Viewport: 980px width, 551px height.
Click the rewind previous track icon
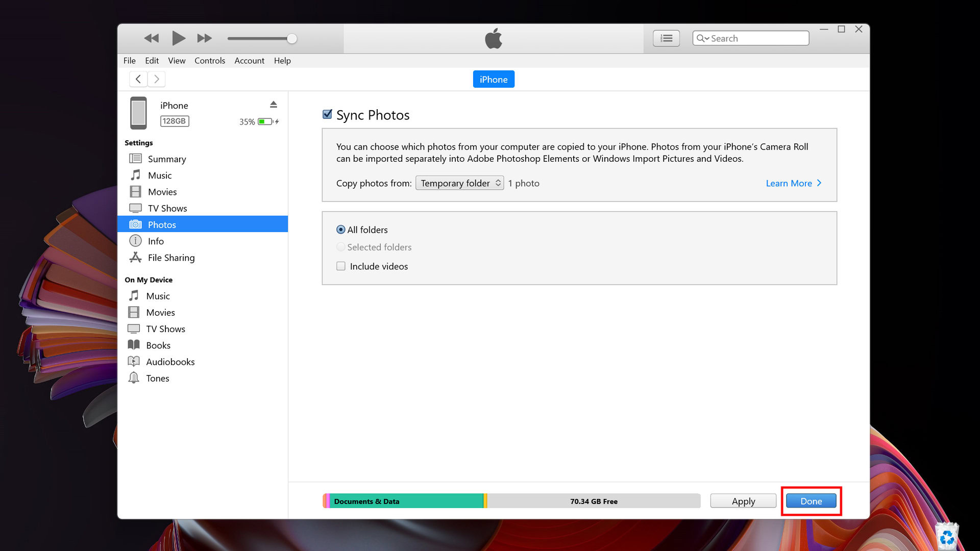point(152,38)
